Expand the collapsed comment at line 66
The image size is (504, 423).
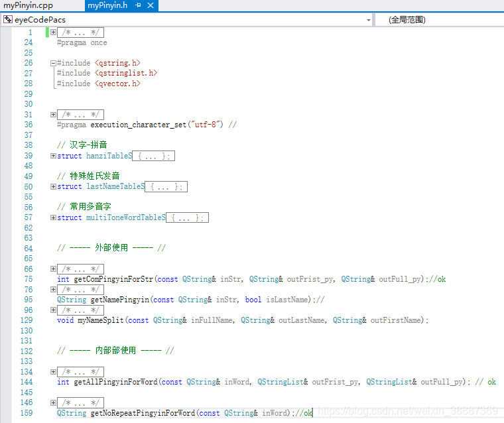[x=53, y=269]
